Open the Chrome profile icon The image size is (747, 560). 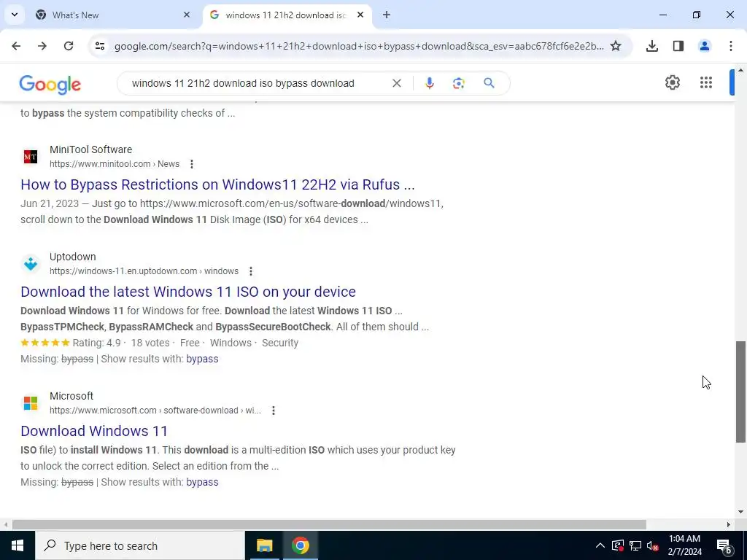[x=705, y=46]
